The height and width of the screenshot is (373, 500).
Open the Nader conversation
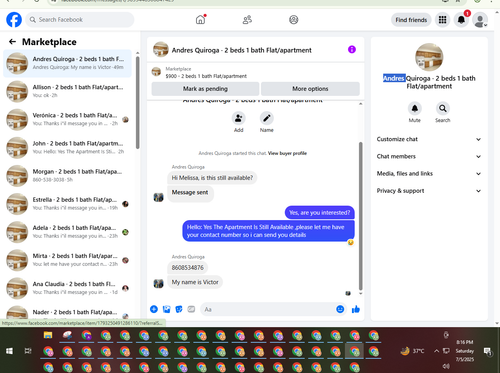[67, 313]
